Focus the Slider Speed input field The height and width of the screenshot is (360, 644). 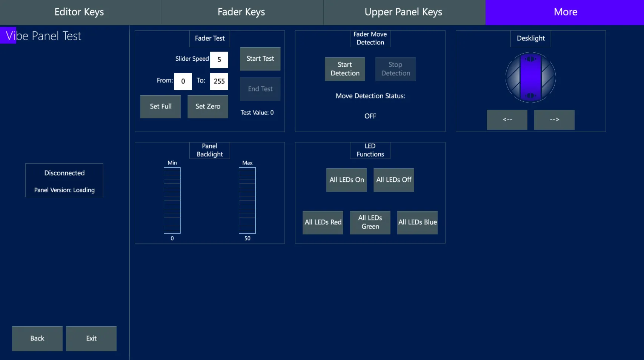pos(219,60)
